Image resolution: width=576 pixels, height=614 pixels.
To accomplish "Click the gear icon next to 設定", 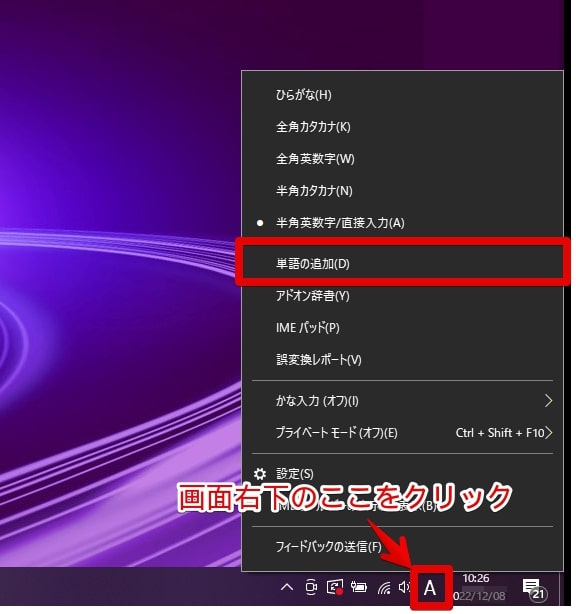I will pos(260,474).
